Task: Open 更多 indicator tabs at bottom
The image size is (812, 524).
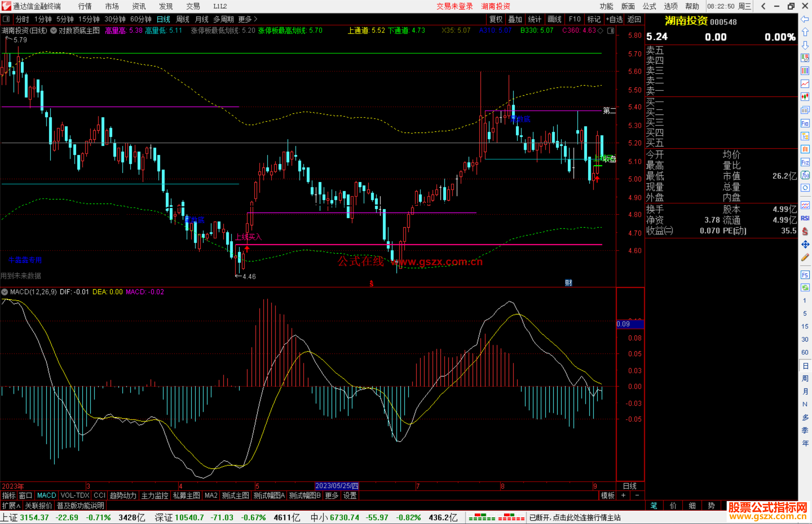Action: pos(332,495)
